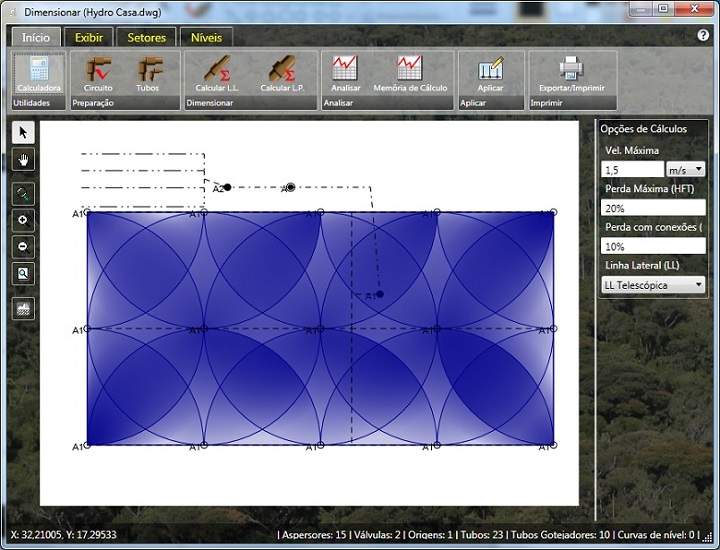Open the Níveis tab
Image resolution: width=720 pixels, height=550 pixels.
[206, 38]
